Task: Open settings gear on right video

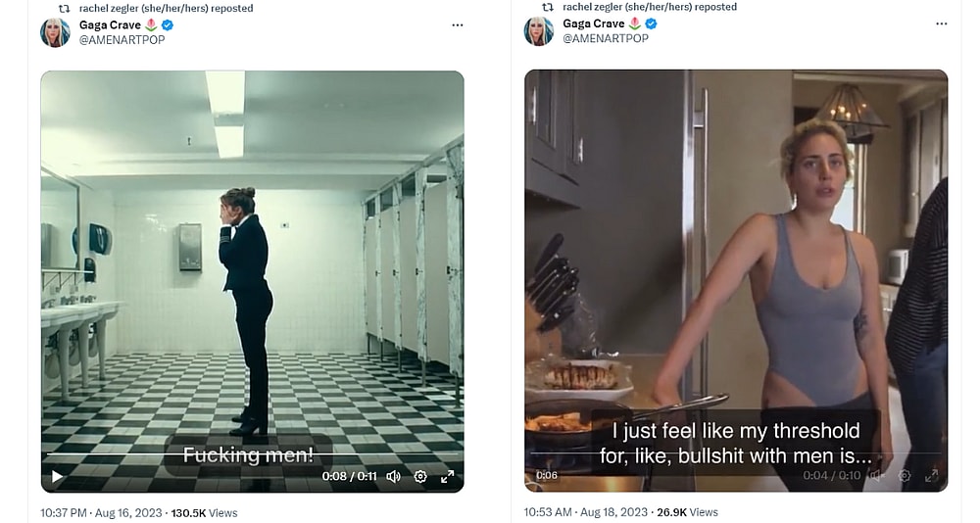Action: (x=905, y=476)
